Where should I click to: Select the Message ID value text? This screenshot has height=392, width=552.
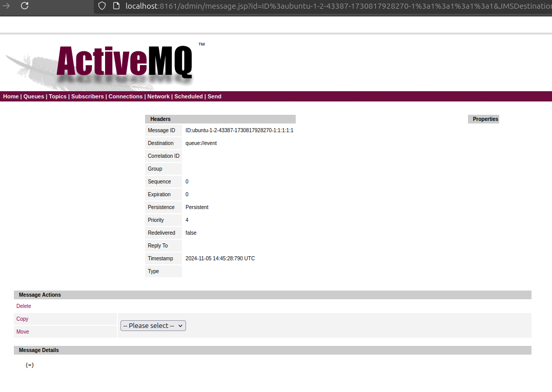pyautogui.click(x=239, y=130)
